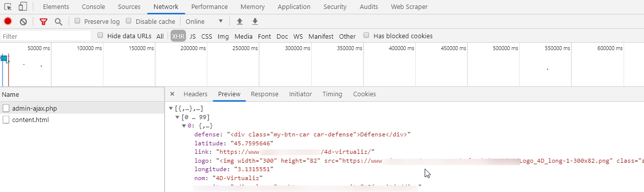Viewport: 644px width, 192px height.
Task: Filter requests by JS
Action: tap(192, 36)
